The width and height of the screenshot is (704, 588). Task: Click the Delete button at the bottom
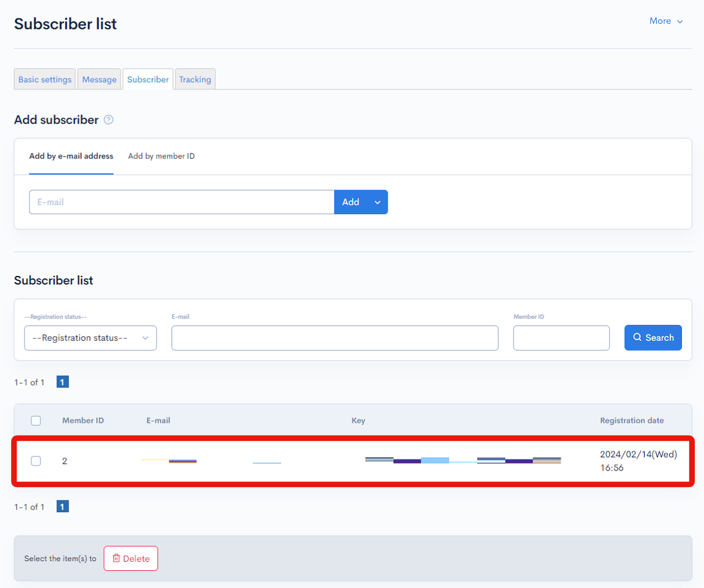[130, 558]
